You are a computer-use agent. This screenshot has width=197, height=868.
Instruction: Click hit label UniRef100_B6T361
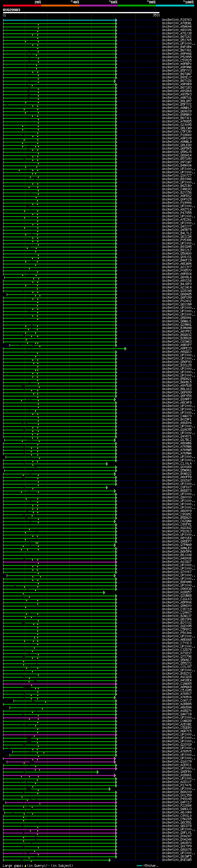[x=177, y=50]
